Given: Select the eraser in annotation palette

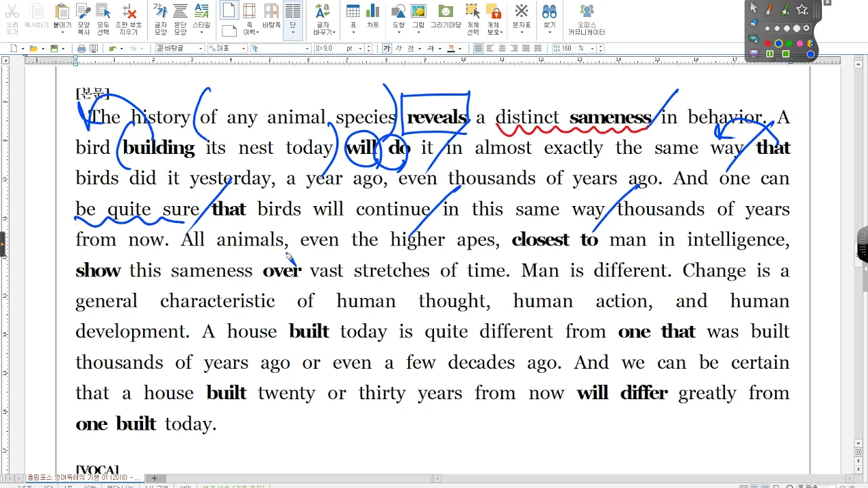Looking at the screenshot, I should (x=754, y=23).
